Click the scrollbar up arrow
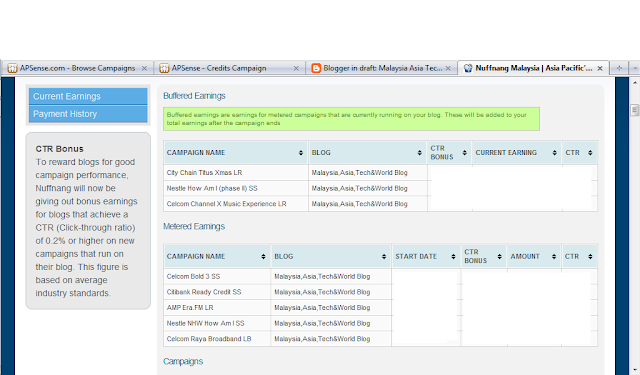This screenshot has height=375, width=640. 635,83
